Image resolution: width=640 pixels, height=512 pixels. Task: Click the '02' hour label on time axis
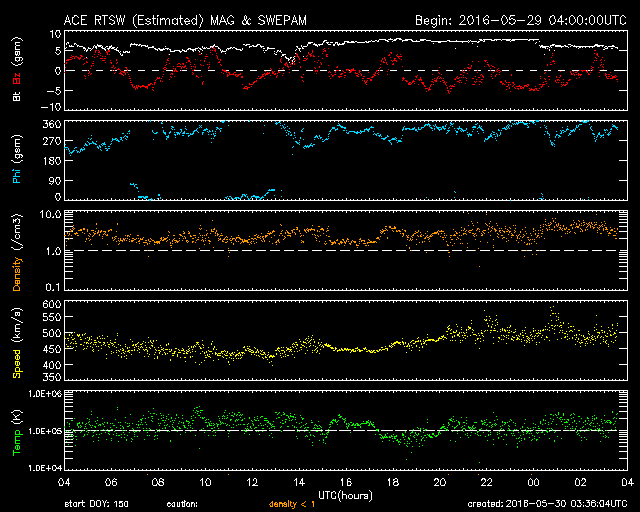(580, 483)
